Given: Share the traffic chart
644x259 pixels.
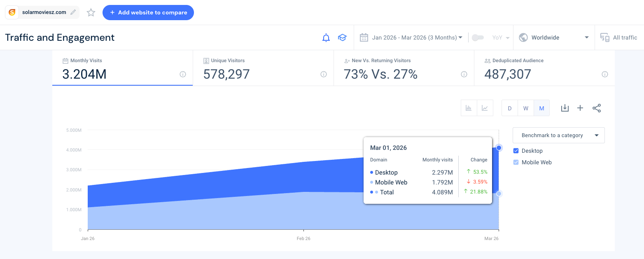Looking at the screenshot, I should [597, 108].
